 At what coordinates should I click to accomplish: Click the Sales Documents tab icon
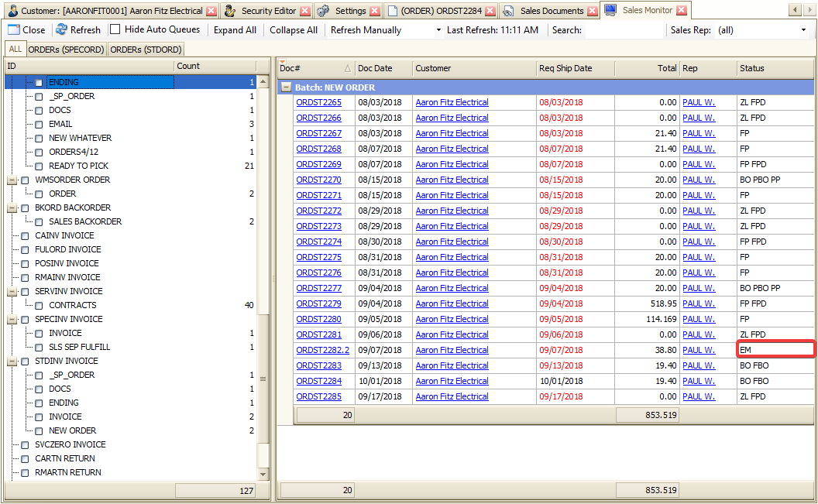pyautogui.click(x=508, y=11)
